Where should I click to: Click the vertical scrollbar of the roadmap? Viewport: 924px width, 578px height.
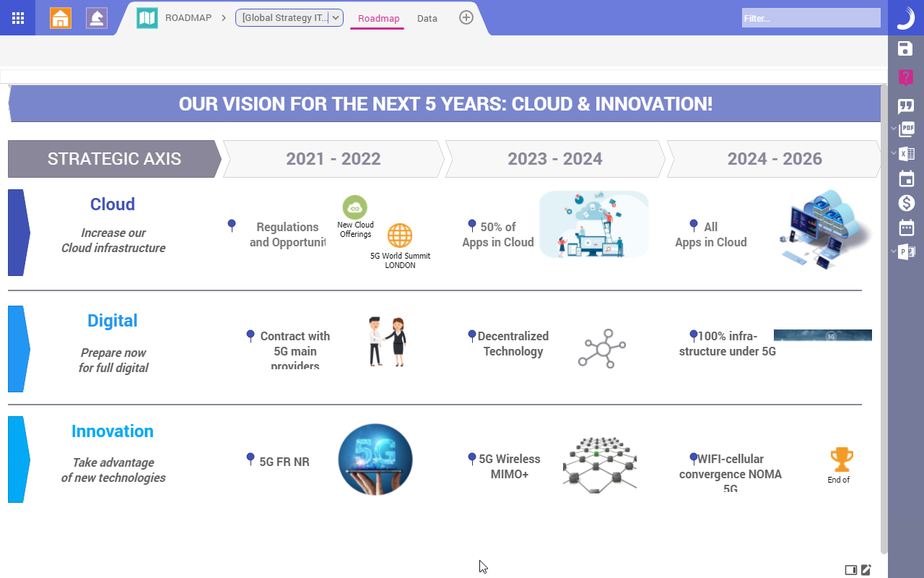(884, 318)
